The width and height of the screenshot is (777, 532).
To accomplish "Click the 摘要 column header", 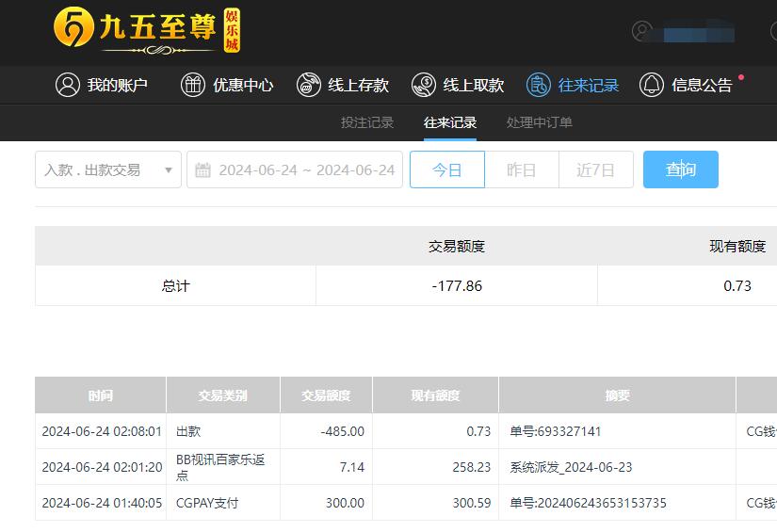I will 617,395.
